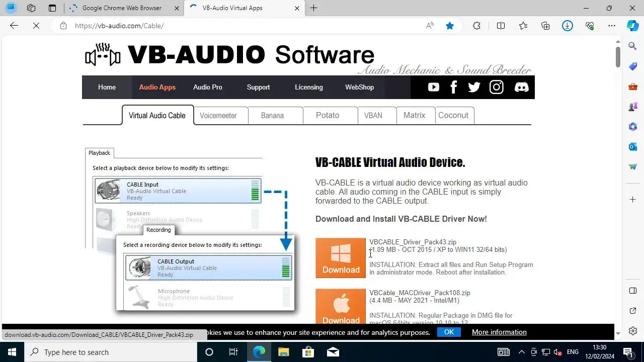Click the VB-Audio speaker logo
This screenshot has width=644, height=362.
click(103, 55)
